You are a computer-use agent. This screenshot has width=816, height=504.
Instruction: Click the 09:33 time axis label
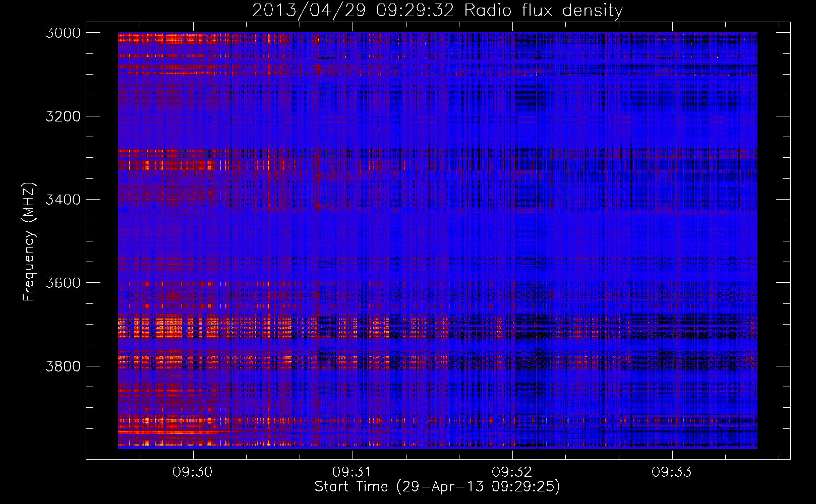click(672, 472)
